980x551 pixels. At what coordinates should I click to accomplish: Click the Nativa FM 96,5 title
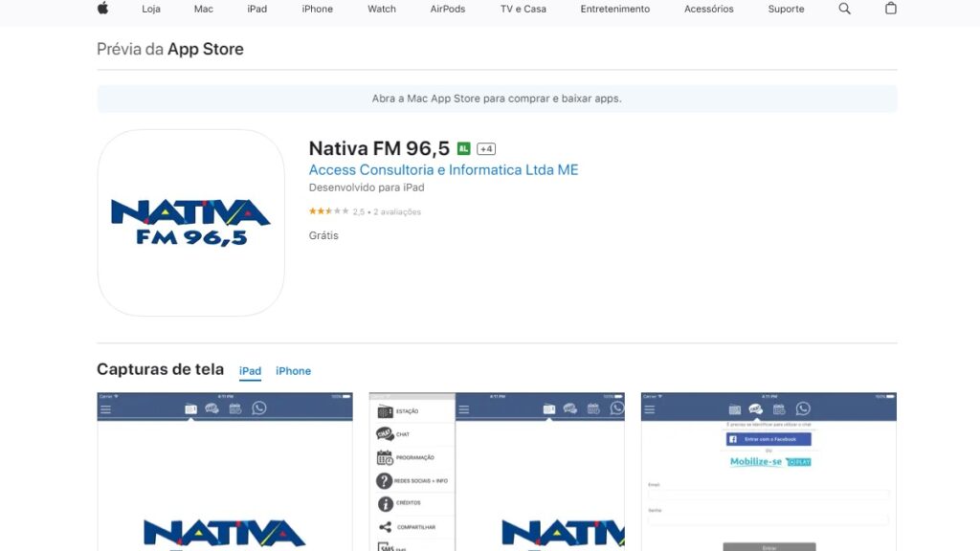[x=379, y=148]
